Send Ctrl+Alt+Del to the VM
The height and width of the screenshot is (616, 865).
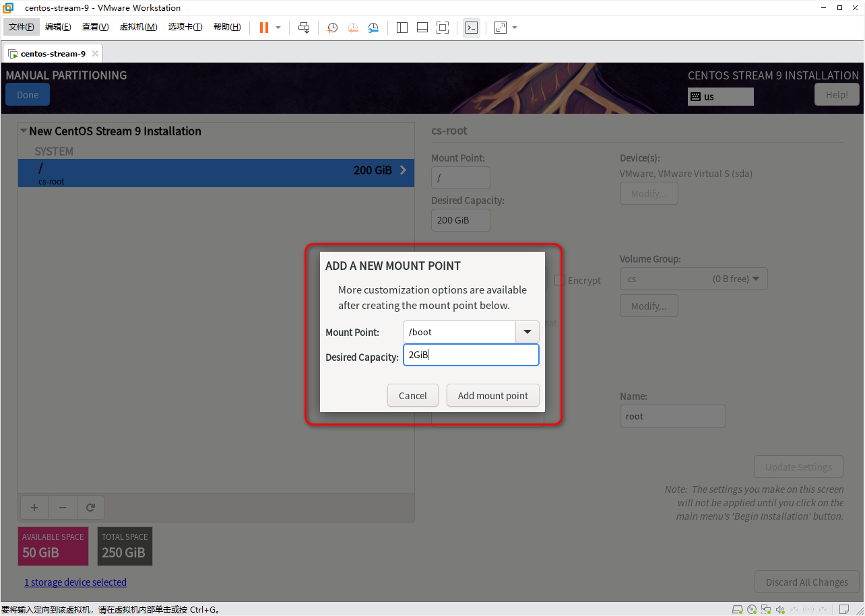[304, 28]
